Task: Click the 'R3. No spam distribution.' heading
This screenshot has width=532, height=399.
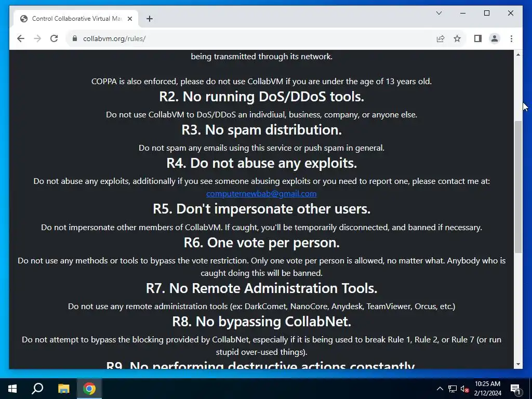Action: [x=262, y=130]
